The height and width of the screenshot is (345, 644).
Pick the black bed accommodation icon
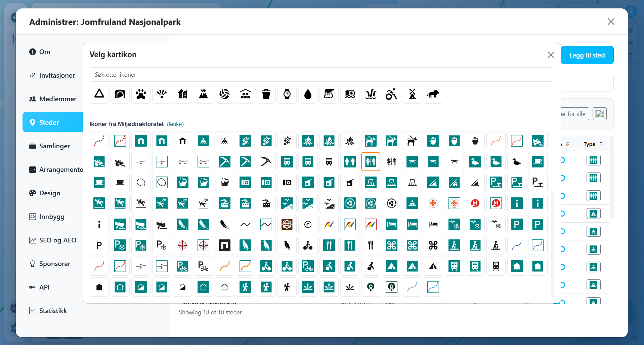(x=433, y=224)
